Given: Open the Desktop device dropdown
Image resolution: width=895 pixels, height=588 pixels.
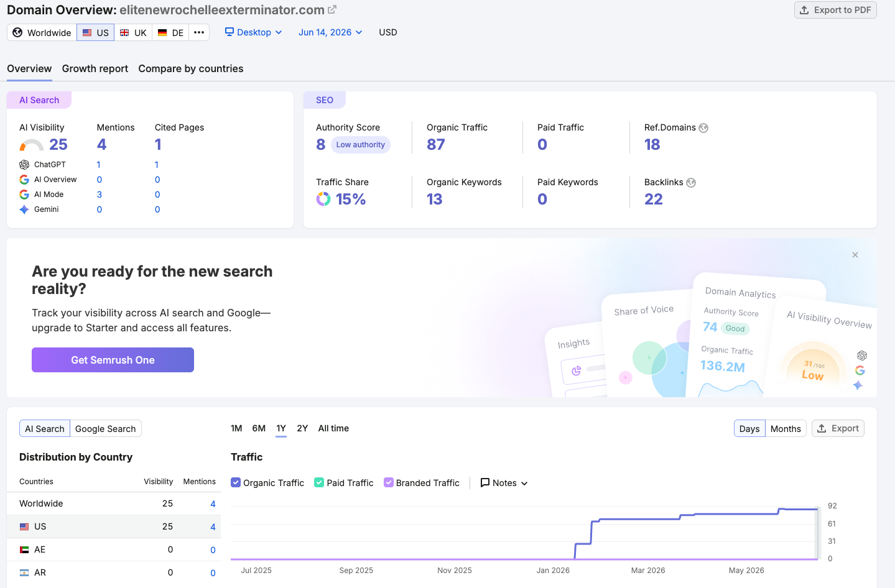Looking at the screenshot, I should [254, 32].
